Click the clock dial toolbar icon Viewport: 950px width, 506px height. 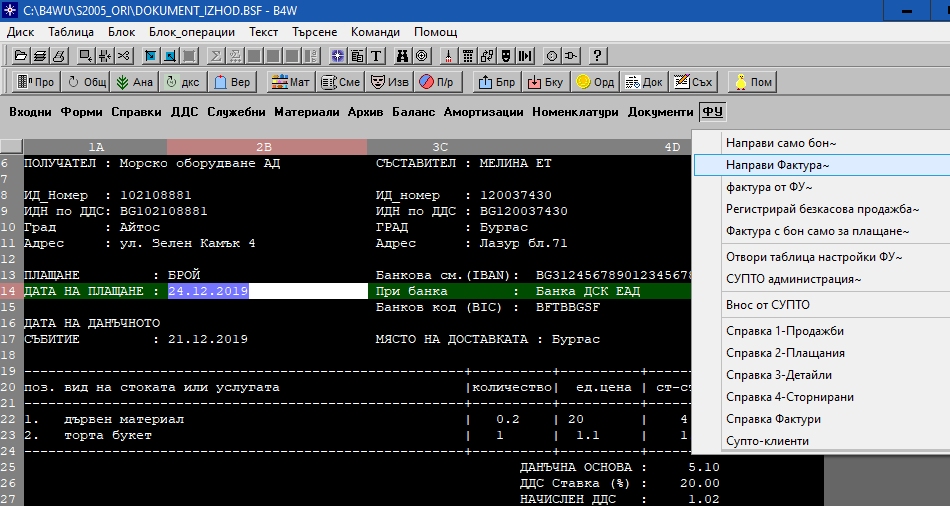pyautogui.click(x=552, y=56)
